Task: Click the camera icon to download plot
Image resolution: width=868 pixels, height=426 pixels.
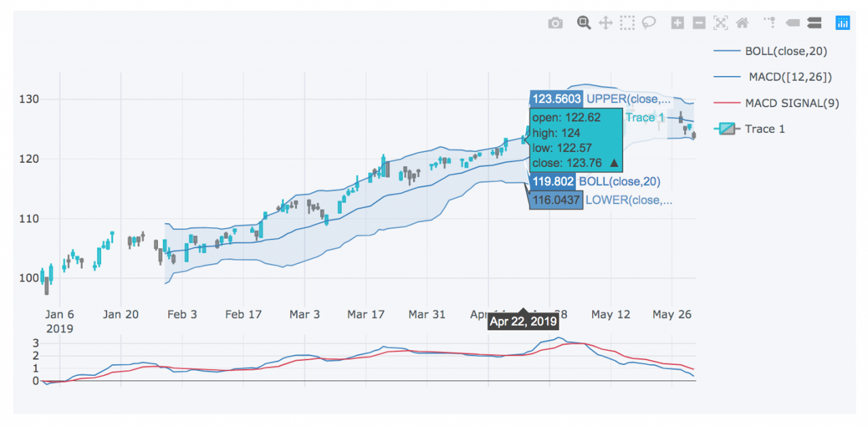Action: point(555,23)
